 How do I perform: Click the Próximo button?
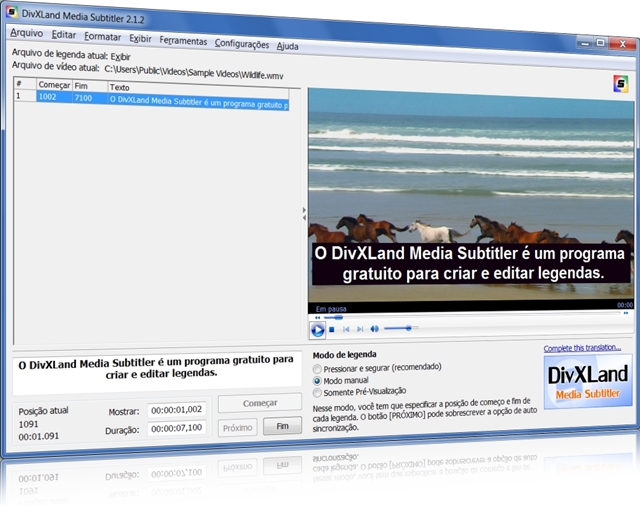(238, 428)
